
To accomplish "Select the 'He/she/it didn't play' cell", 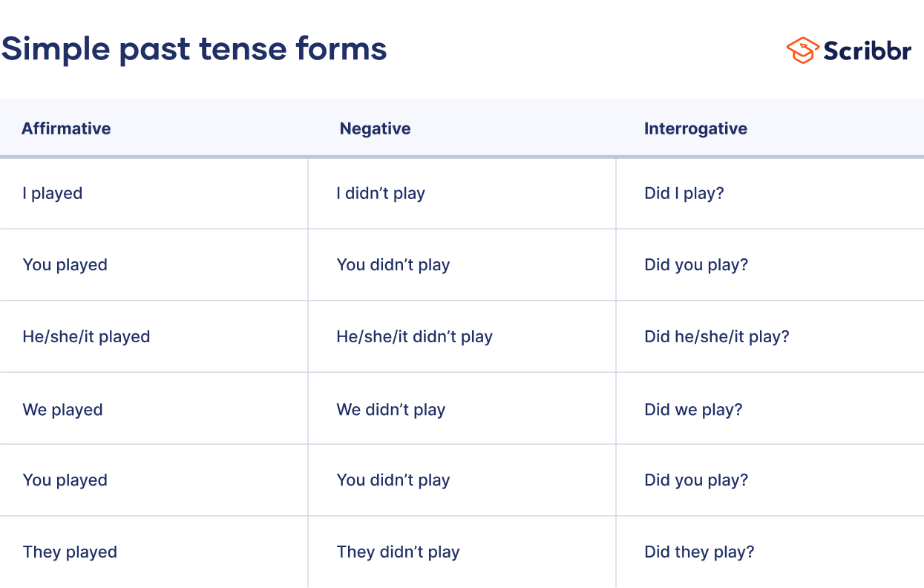I will (x=414, y=337).
